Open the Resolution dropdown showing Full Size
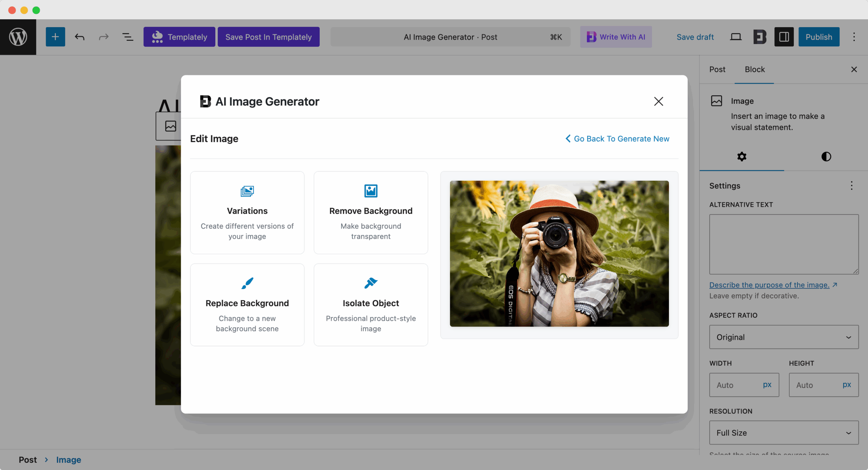This screenshot has height=470, width=868. coord(783,433)
